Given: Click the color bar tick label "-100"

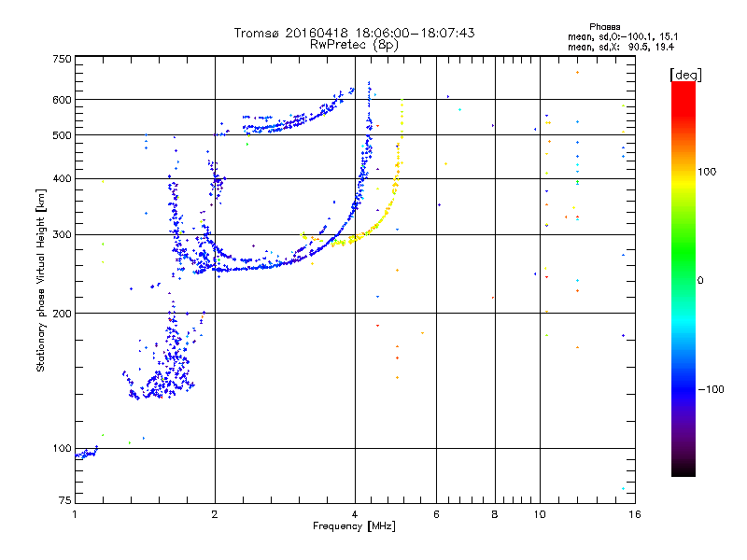Looking at the screenshot, I should click(712, 389).
